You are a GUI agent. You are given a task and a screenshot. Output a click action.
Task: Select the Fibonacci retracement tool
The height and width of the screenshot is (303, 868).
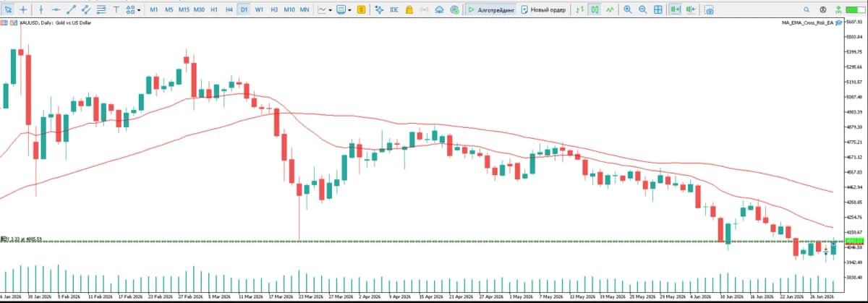101,9
